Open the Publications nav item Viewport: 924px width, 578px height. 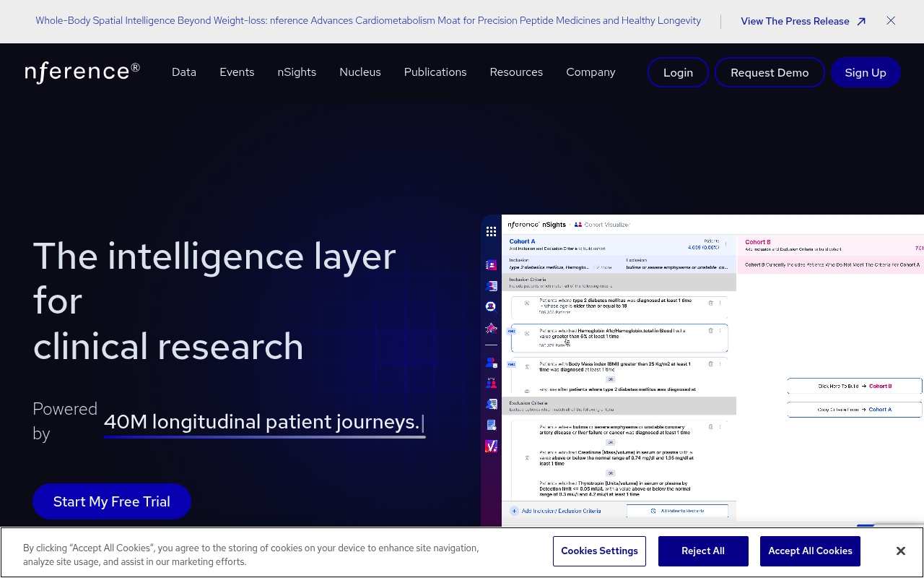(x=435, y=72)
